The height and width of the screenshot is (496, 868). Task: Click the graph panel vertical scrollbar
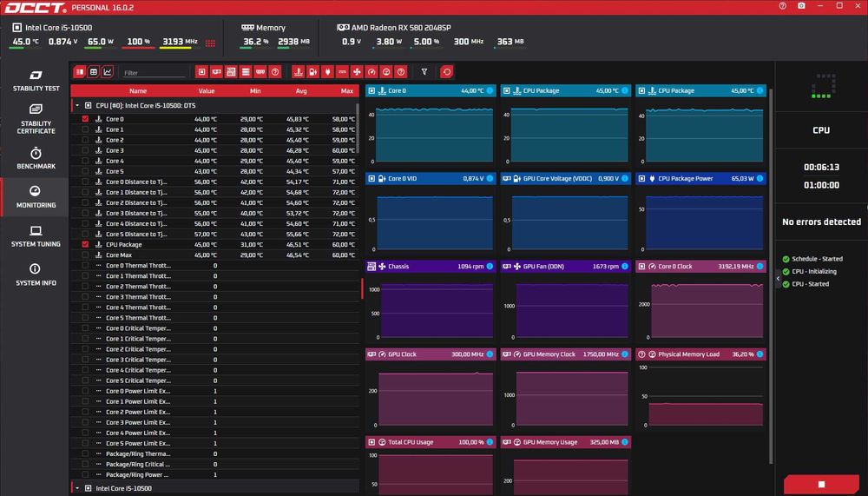click(x=770, y=275)
